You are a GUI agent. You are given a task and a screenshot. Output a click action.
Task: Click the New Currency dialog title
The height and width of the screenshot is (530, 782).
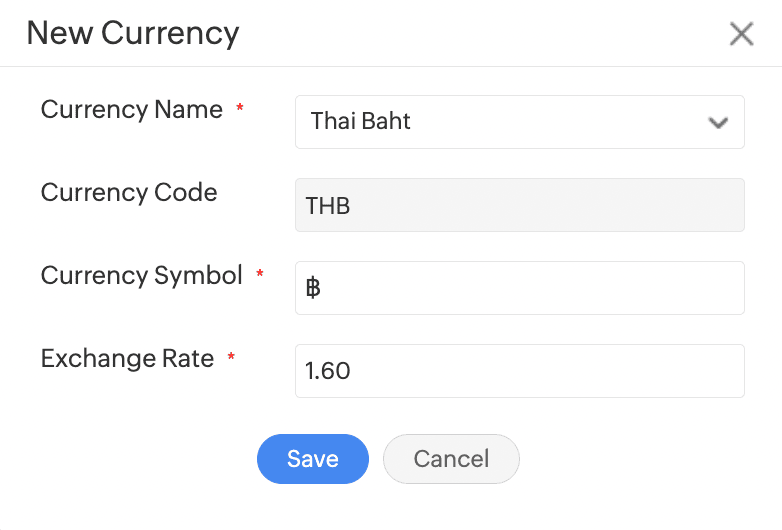pos(133,33)
